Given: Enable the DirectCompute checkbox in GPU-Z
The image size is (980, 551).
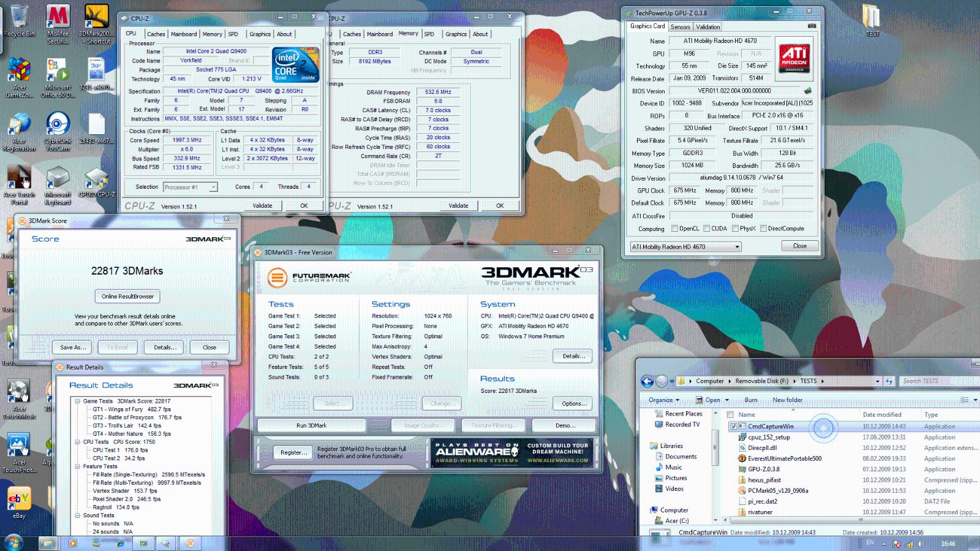Looking at the screenshot, I should click(763, 229).
